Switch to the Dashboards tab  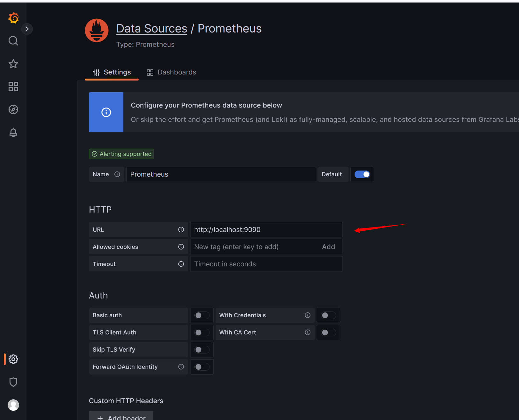pyautogui.click(x=171, y=72)
